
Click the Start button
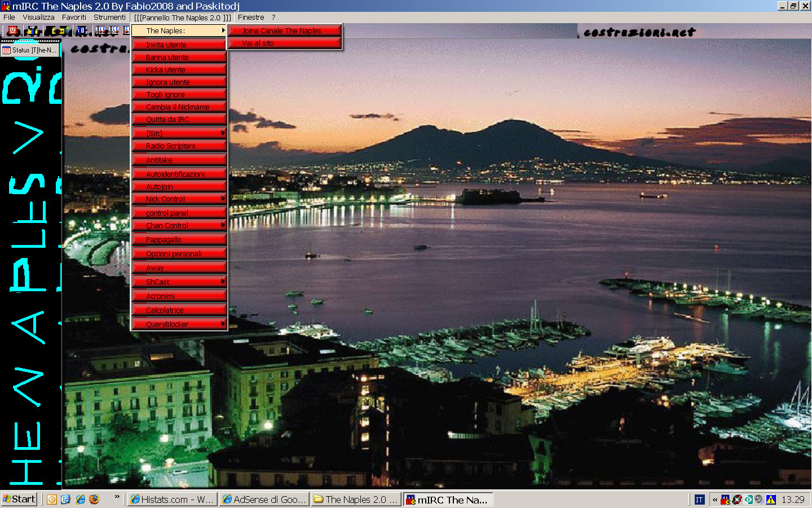click(x=19, y=499)
